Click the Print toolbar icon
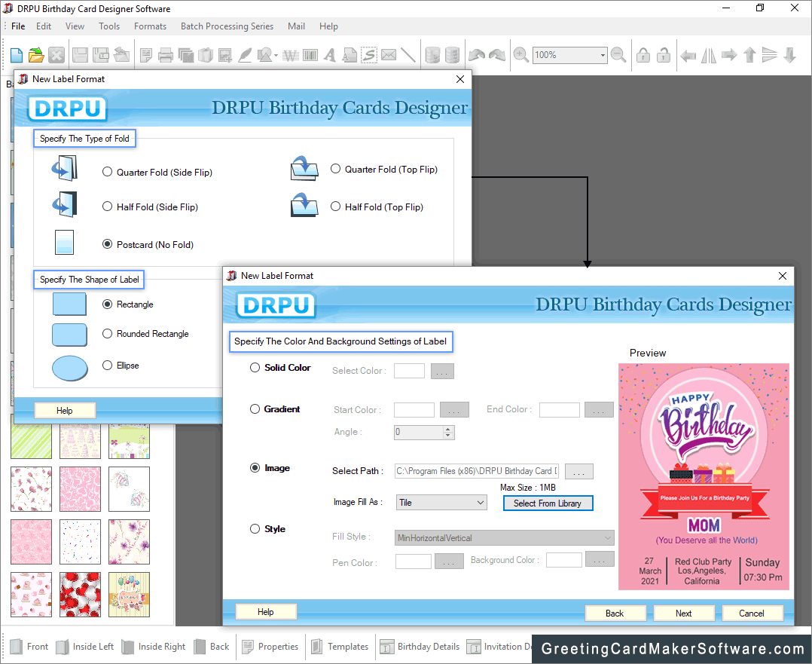The height and width of the screenshot is (664, 812). click(166, 55)
